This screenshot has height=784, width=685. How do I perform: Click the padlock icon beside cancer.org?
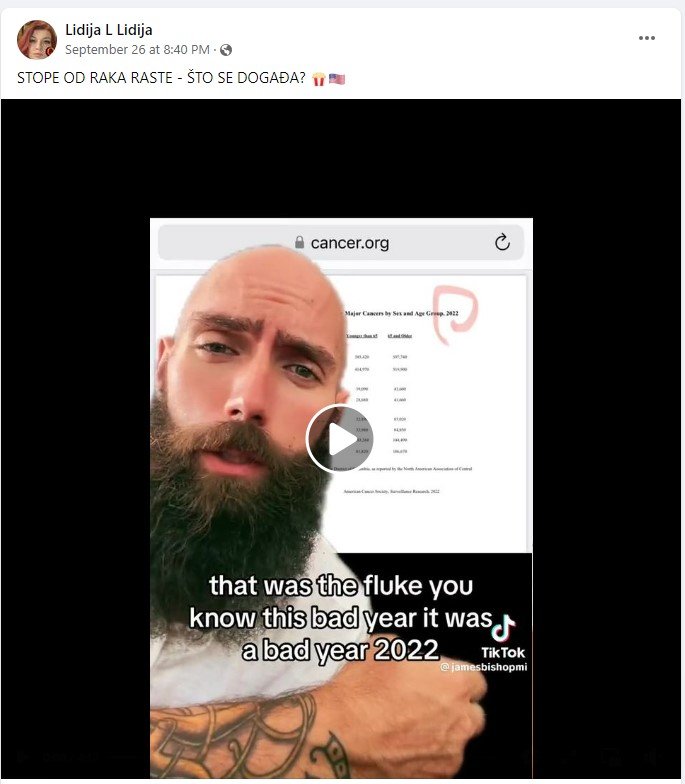coord(299,242)
